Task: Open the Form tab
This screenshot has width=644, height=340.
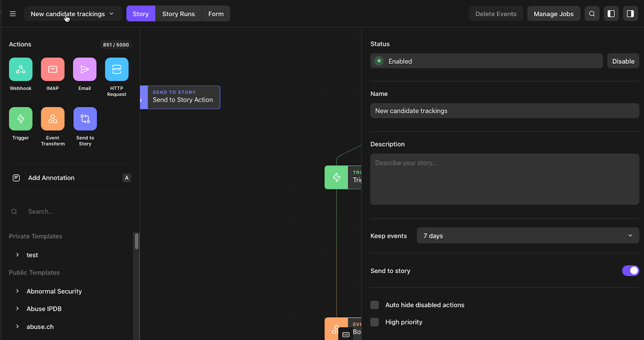Action: (216, 14)
